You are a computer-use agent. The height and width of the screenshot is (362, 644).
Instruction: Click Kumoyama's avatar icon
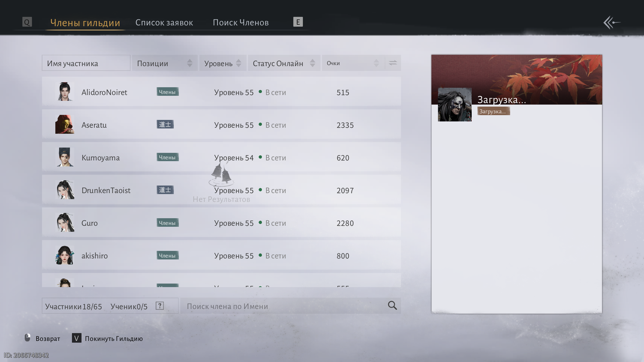click(x=65, y=157)
